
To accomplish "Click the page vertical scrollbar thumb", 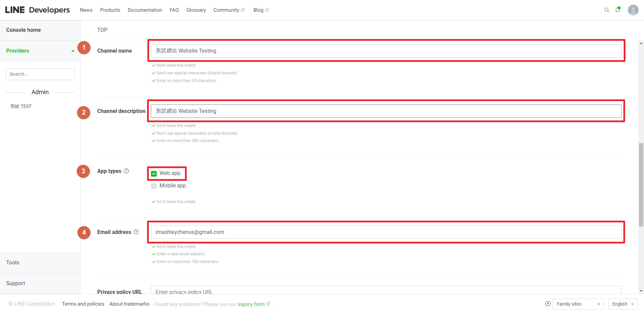I will [x=641, y=184].
